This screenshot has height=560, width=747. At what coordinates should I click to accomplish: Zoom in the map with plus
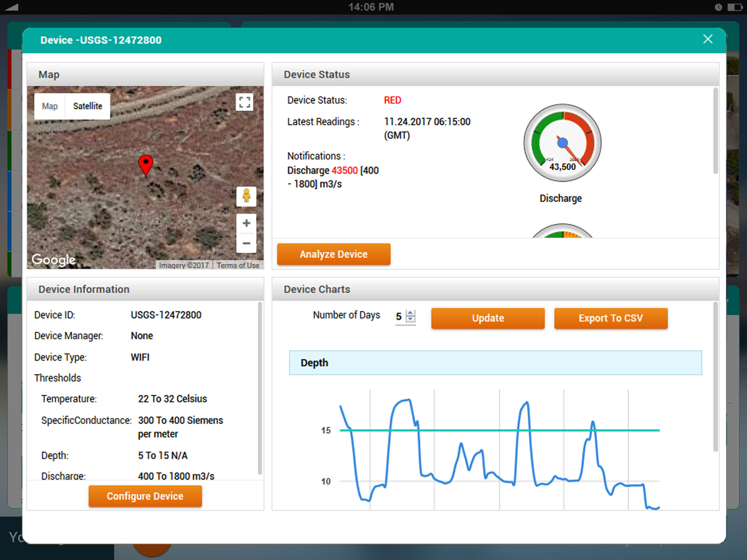coord(246,223)
